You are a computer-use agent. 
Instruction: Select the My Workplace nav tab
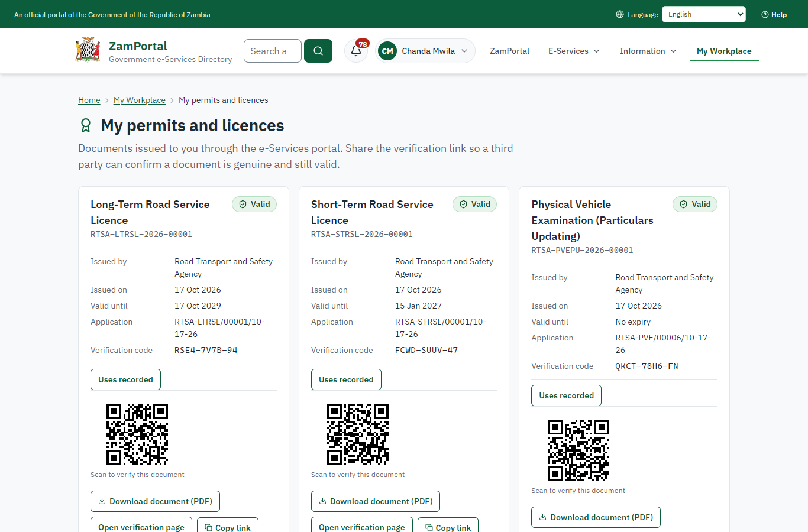[x=724, y=51]
